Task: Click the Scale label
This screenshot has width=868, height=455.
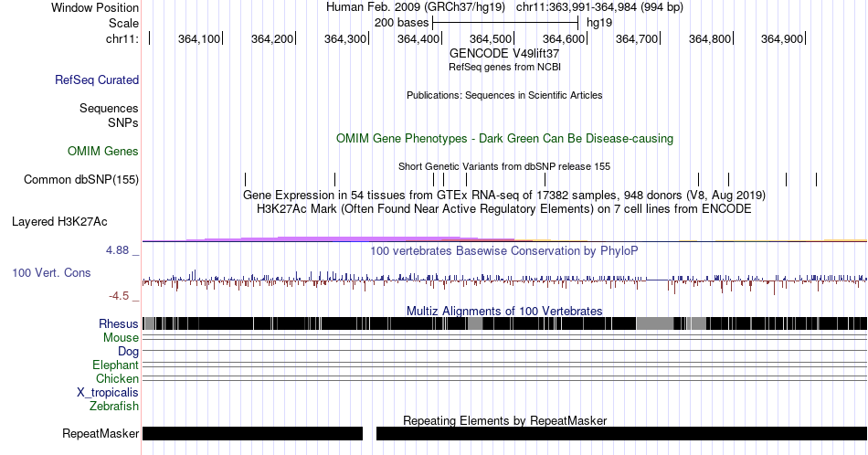Action: coord(124,23)
